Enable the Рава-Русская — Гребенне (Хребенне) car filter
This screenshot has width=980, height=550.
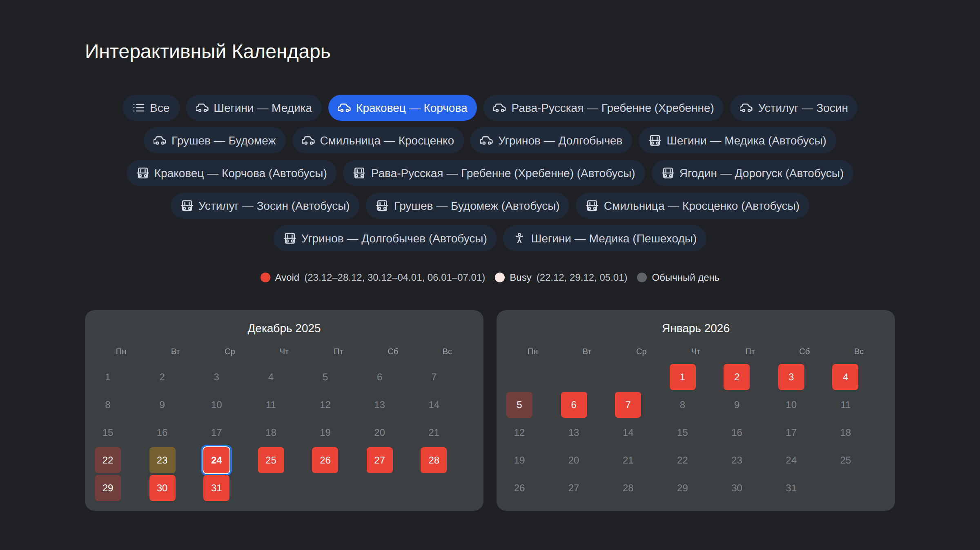[x=603, y=108]
